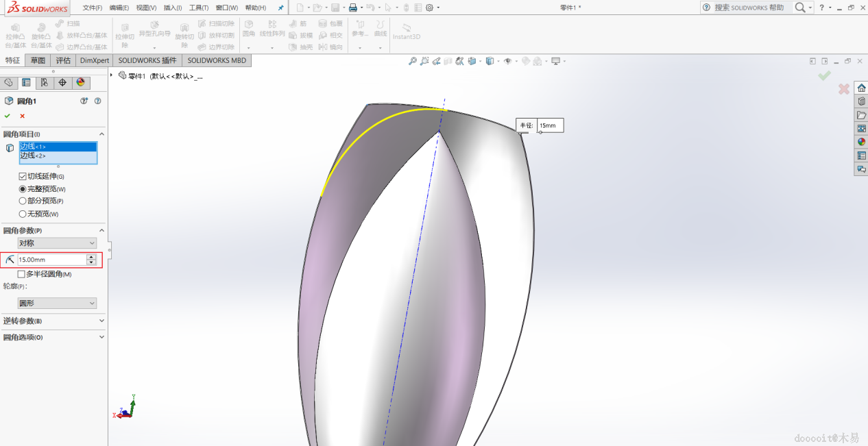The width and height of the screenshot is (868, 446).
Task: Cancel the fillet with the red X in the property panel
Action: [22, 116]
